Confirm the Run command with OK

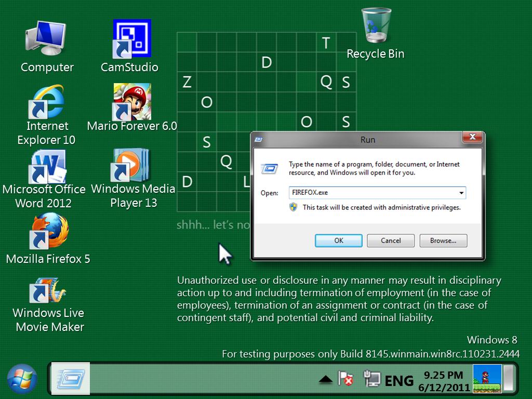[x=338, y=241]
